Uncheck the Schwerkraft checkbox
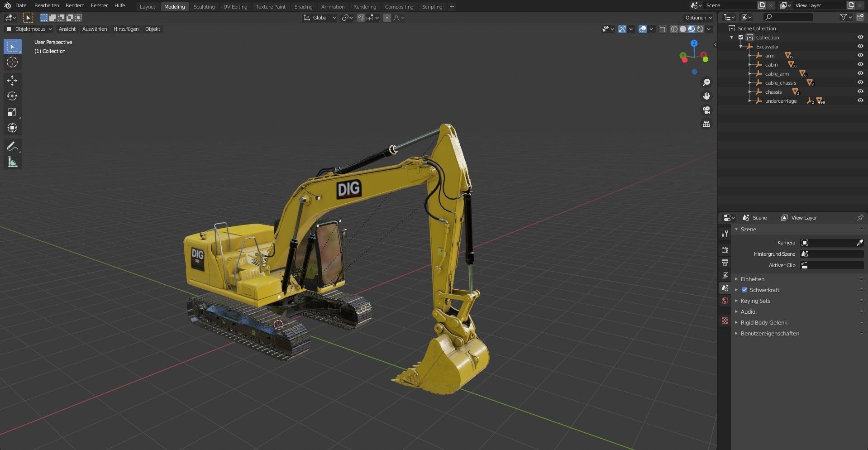 tap(744, 290)
